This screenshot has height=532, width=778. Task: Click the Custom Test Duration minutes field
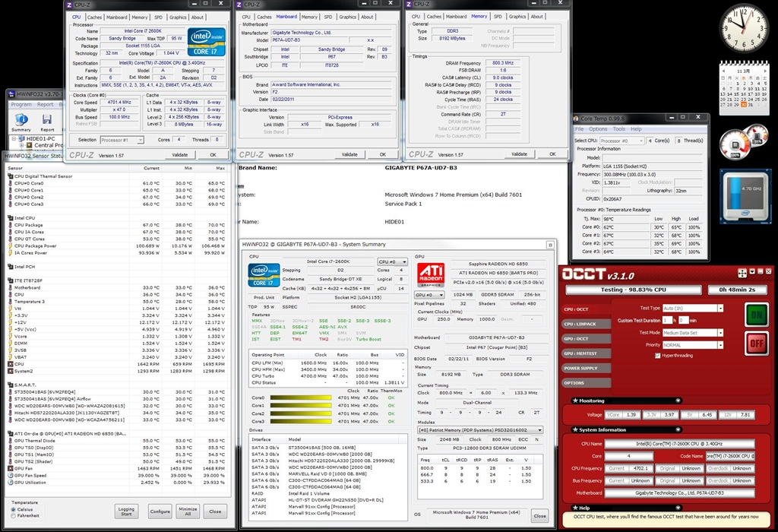tap(683, 320)
